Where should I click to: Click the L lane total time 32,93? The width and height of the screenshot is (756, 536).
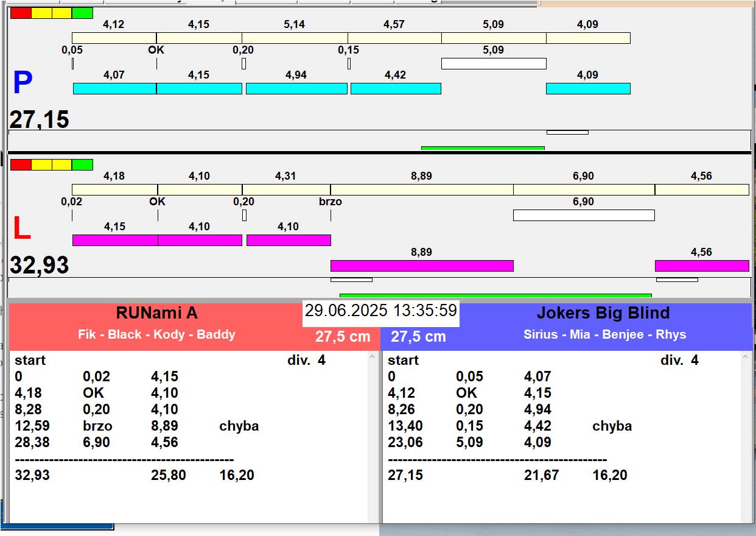(x=40, y=266)
